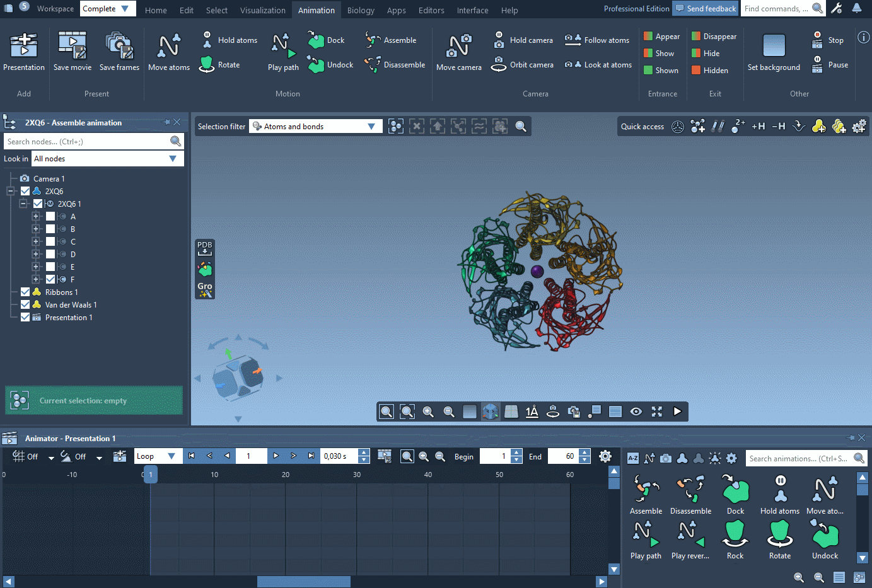Viewport: 872px width, 588px height.
Task: Select the Assemble animation in the animator panel
Action: (x=646, y=494)
